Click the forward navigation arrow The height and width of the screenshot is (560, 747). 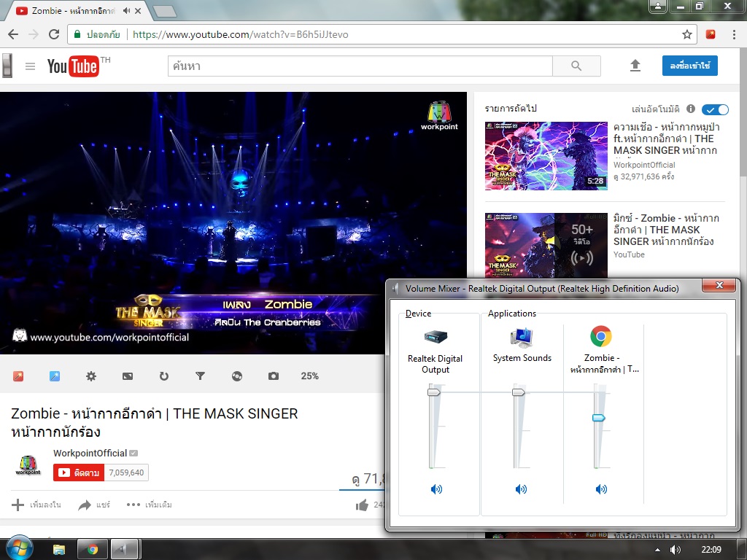34,34
